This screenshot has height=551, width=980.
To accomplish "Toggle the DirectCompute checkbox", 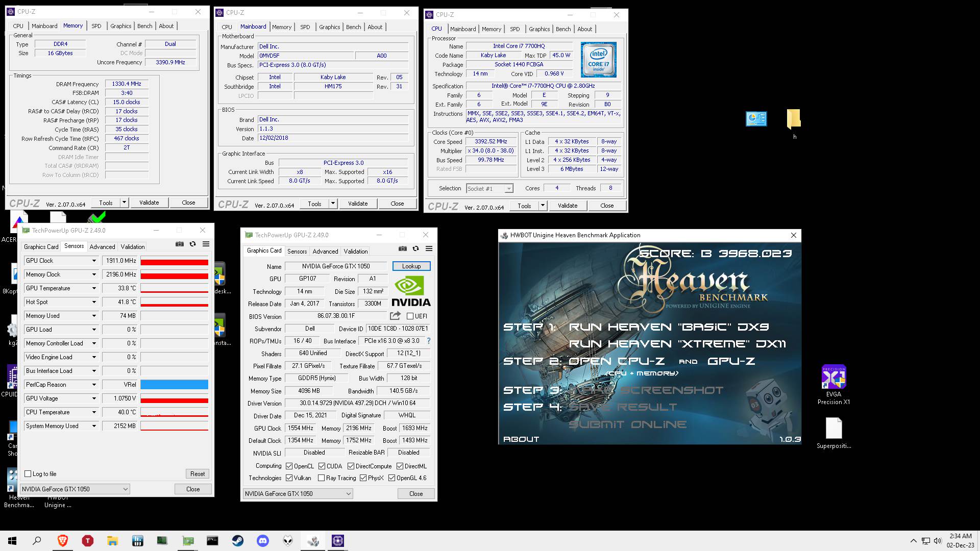I will [x=351, y=466].
